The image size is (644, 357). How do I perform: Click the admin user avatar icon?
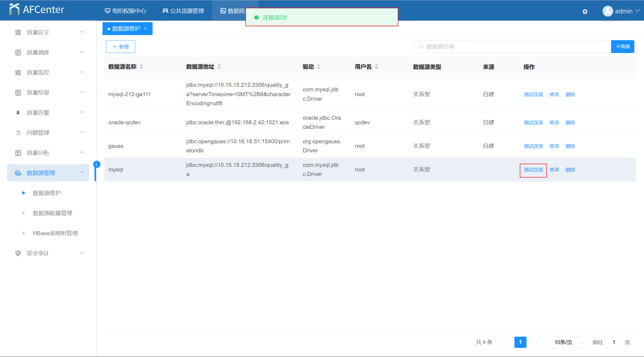[608, 11]
